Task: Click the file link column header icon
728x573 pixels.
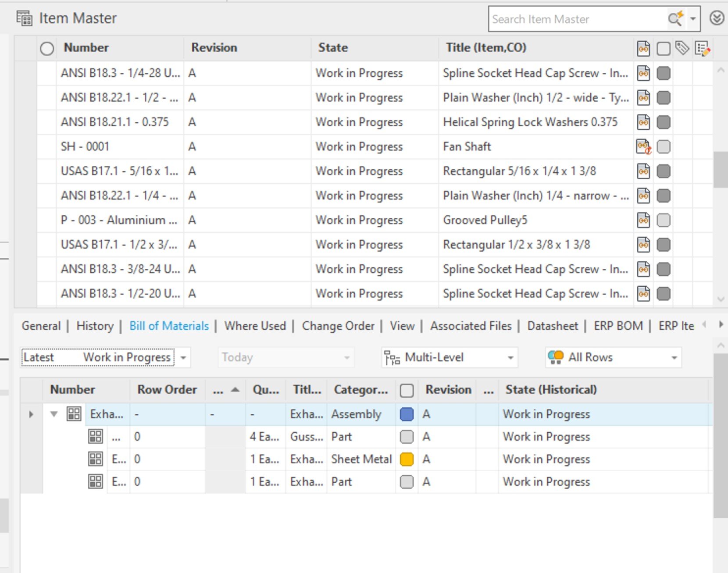Action: tap(643, 48)
